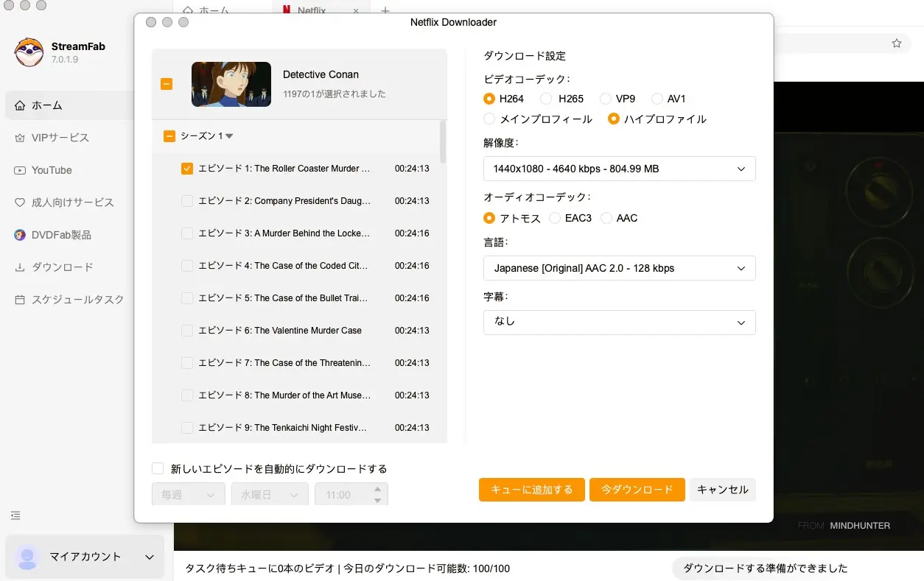924x581 pixels.
Task: Click the episode list scrollbar thumb
Action: pos(443,141)
